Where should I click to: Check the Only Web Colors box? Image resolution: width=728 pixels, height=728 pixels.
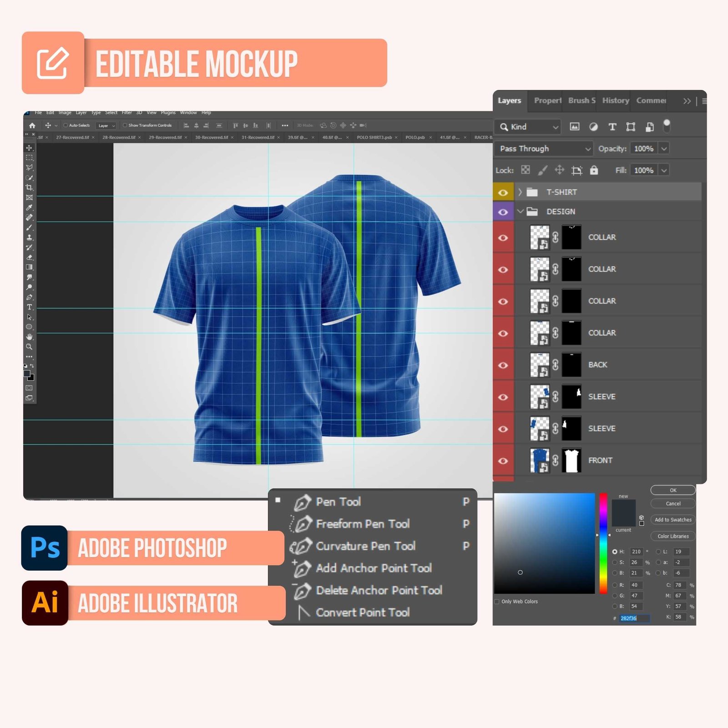coord(497,602)
